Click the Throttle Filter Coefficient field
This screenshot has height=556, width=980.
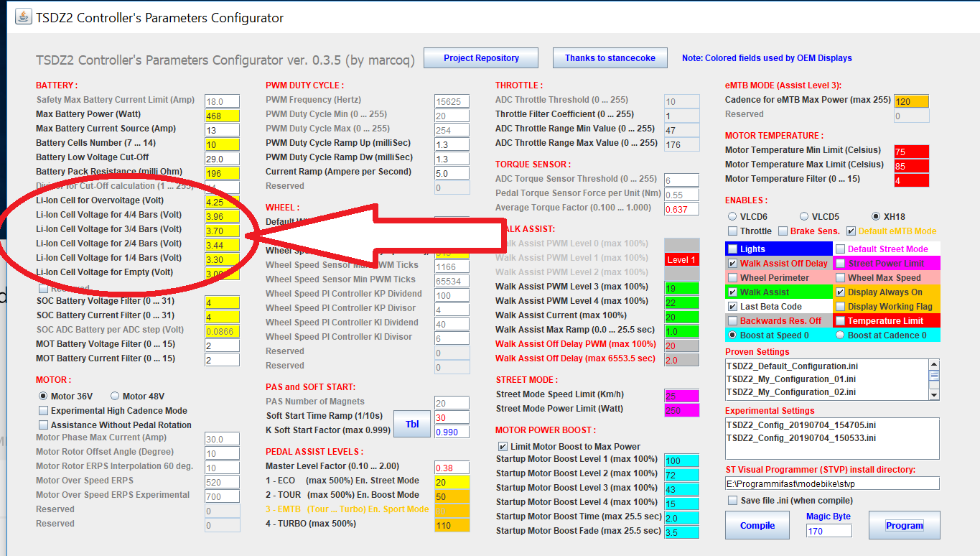(681, 116)
